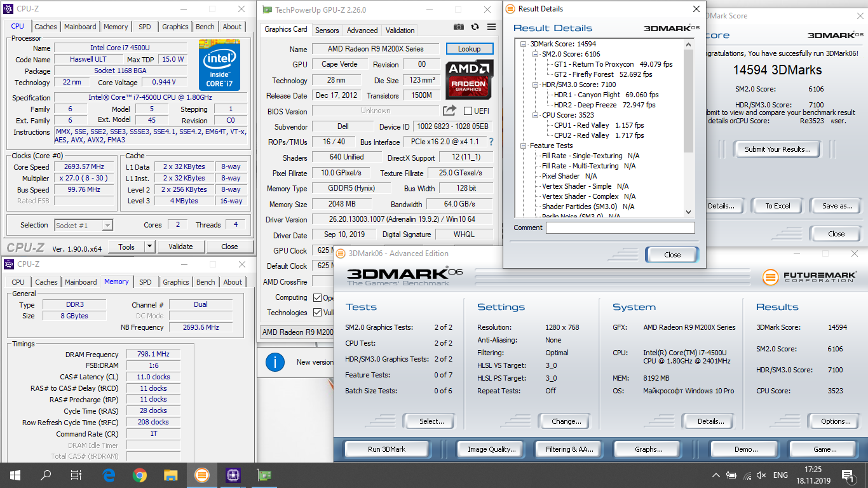Open the Mainboard tab in the top CPU-Z window
868x488 pixels.
click(80, 27)
